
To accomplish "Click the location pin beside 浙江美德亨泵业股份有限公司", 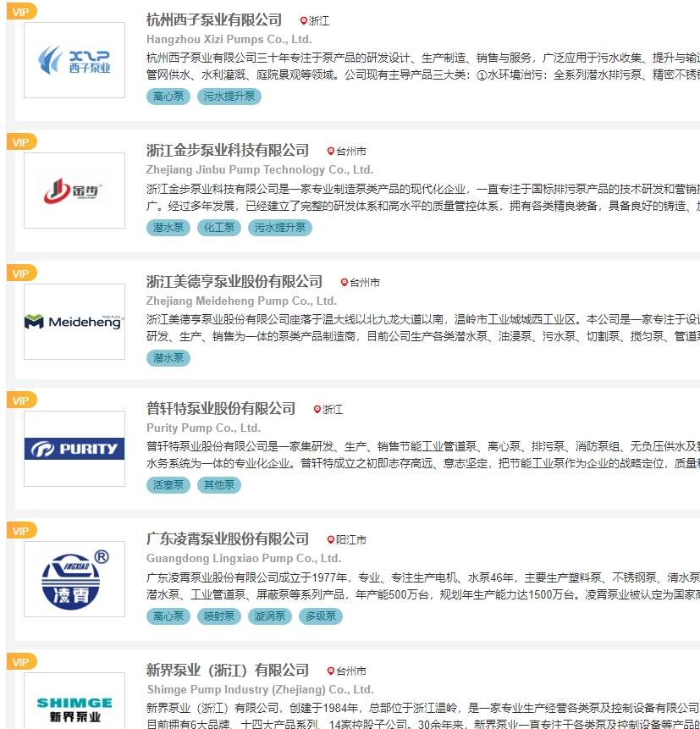I will [x=344, y=282].
